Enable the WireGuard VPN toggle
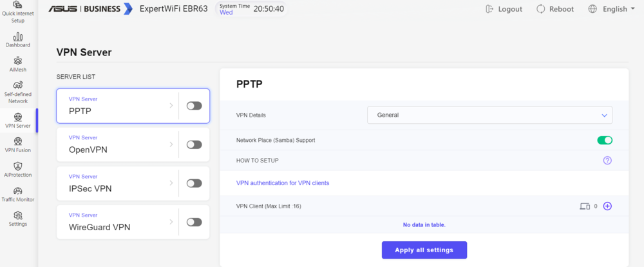 (x=194, y=222)
